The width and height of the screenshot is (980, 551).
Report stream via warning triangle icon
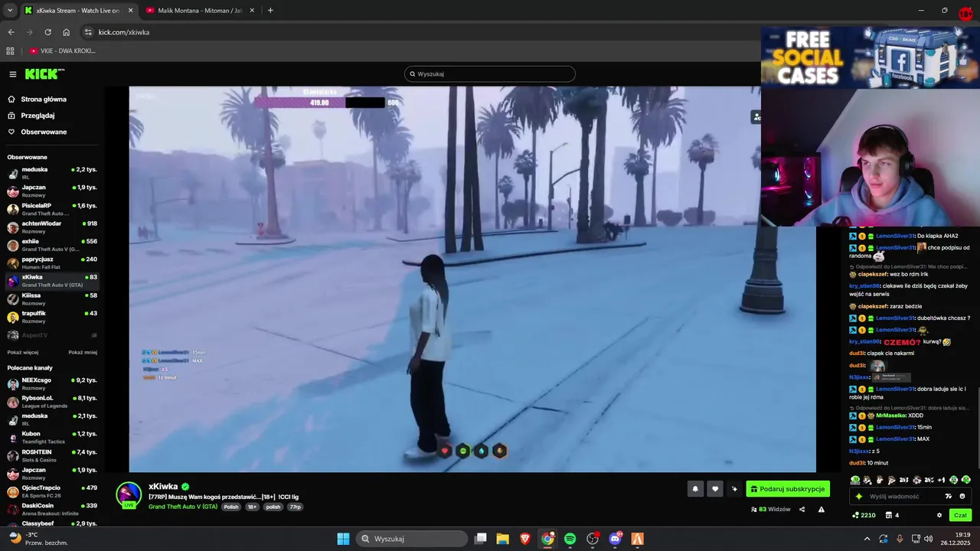822,510
